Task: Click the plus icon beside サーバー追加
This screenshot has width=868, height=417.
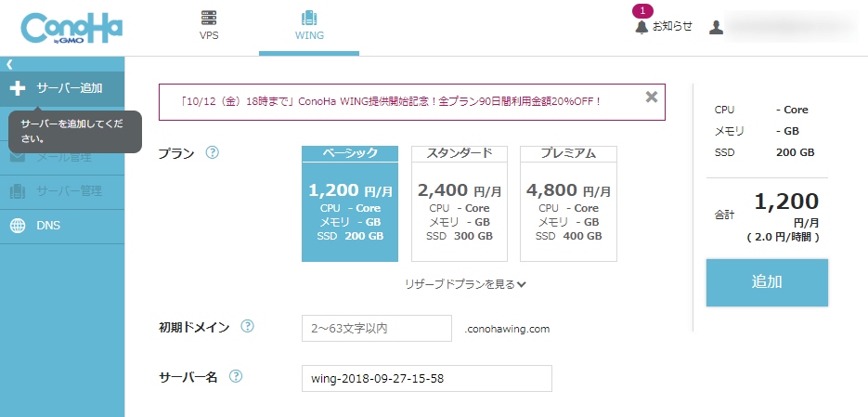Action: tap(19, 88)
